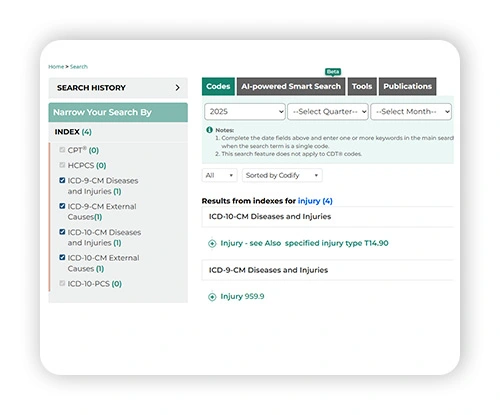Open the All filter dropdown
500x415 pixels.
pos(219,175)
